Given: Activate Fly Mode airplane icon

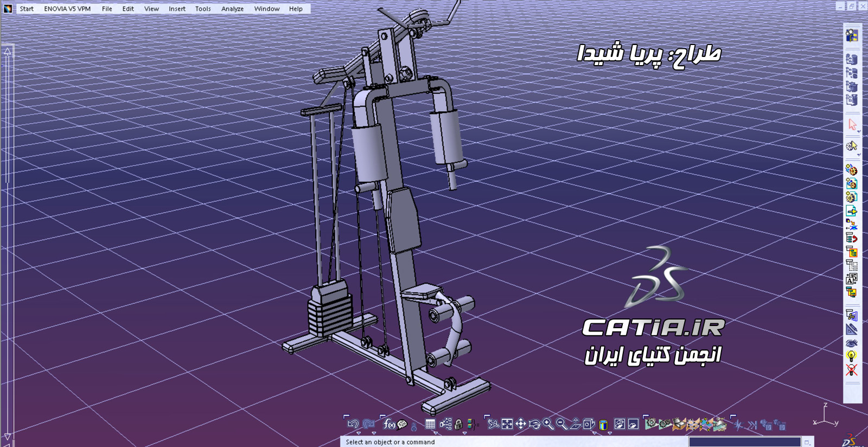Looking at the screenshot, I should [493, 424].
